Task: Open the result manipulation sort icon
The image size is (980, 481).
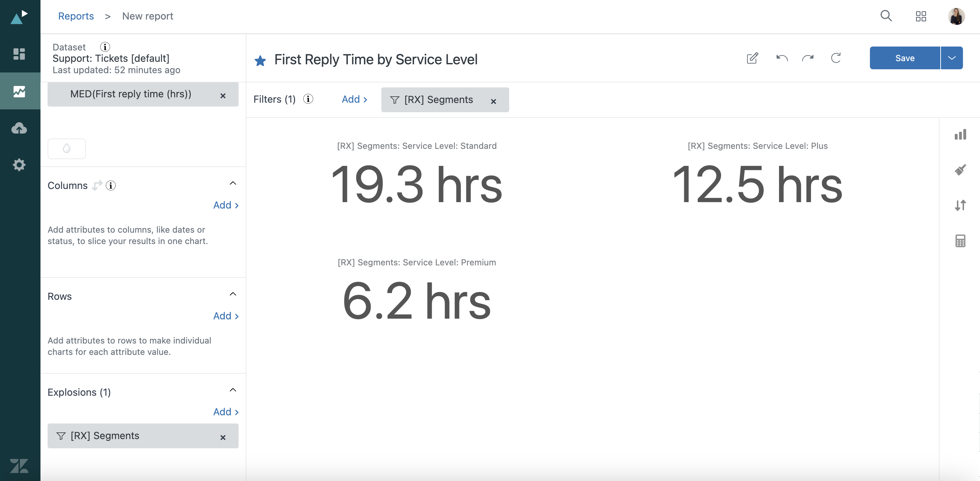Action: pos(960,205)
